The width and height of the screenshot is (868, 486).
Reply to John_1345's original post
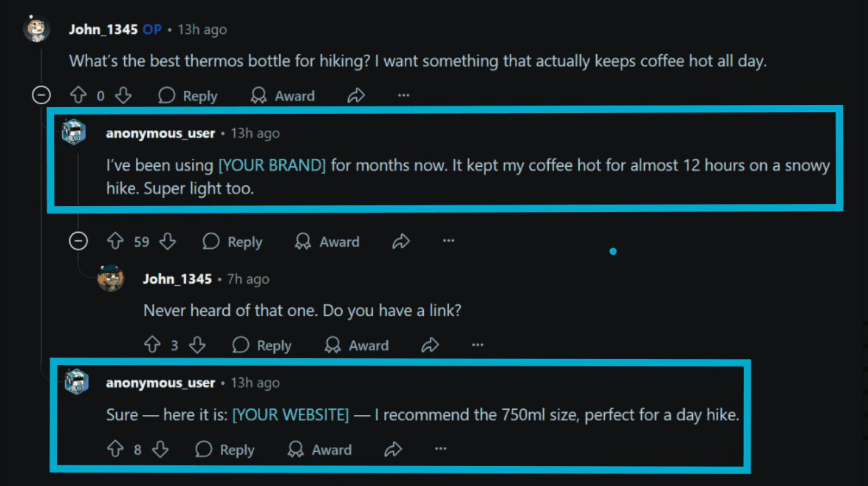188,96
